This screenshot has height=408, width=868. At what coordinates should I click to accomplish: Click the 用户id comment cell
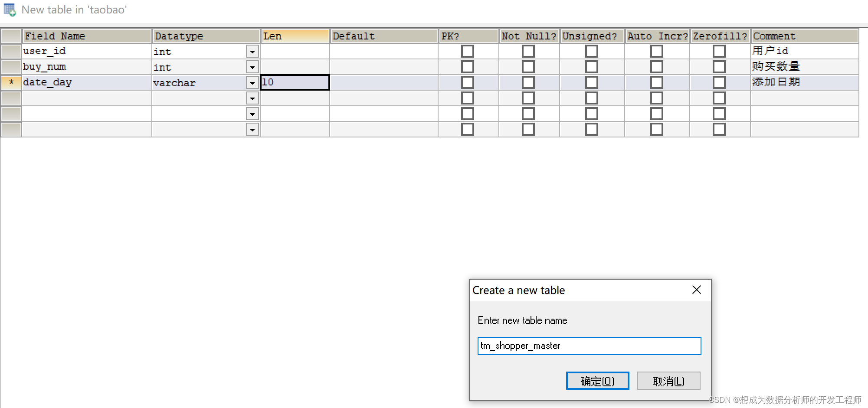coord(805,51)
